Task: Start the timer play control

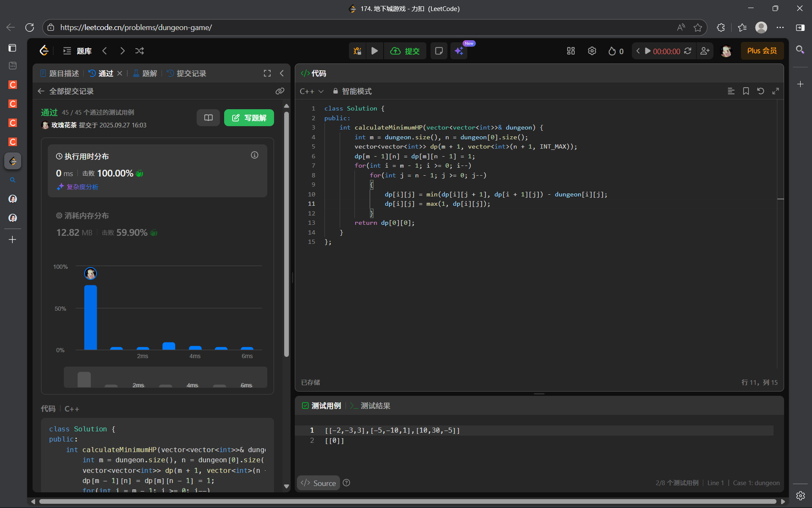Action: [647, 51]
